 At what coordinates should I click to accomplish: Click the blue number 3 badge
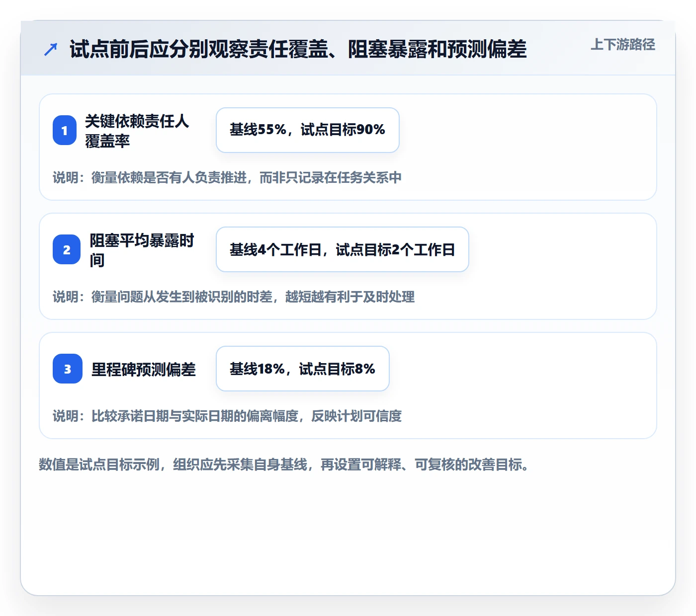coord(68,369)
